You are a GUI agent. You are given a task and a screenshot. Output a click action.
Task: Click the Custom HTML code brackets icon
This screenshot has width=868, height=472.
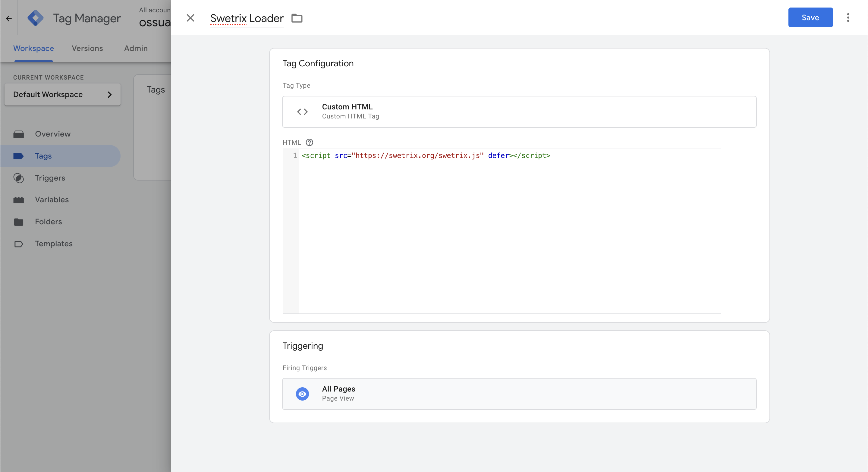coord(302,112)
